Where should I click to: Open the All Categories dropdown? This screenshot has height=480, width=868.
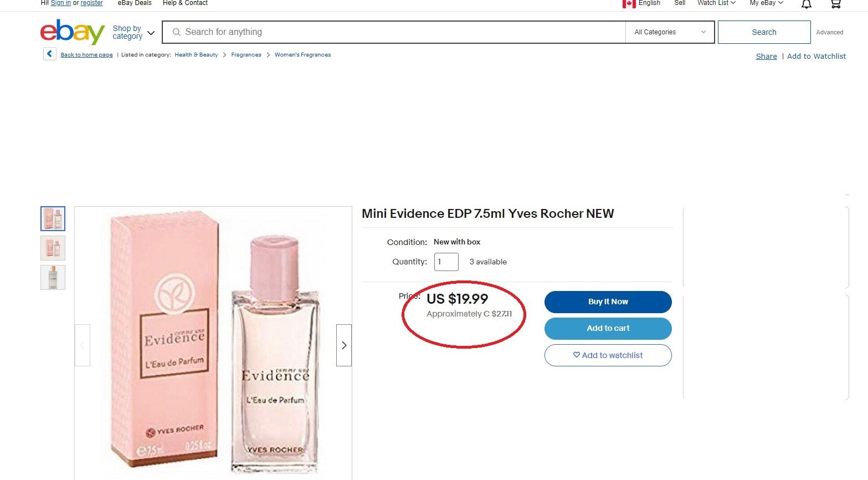point(670,32)
